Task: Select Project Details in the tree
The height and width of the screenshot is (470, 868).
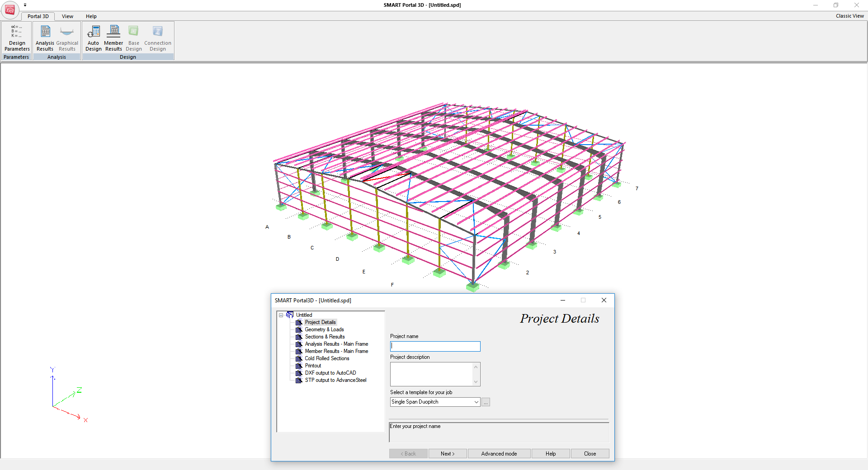Action: pos(320,322)
